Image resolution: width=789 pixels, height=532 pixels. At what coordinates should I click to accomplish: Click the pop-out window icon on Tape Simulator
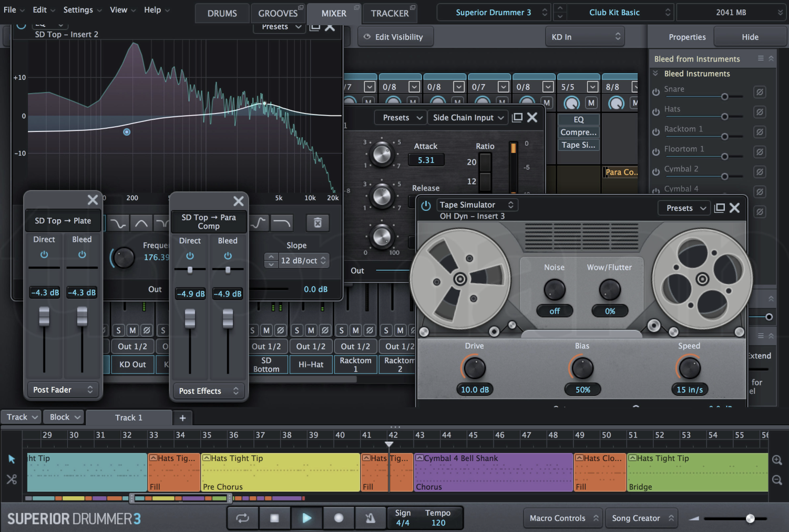click(x=719, y=207)
